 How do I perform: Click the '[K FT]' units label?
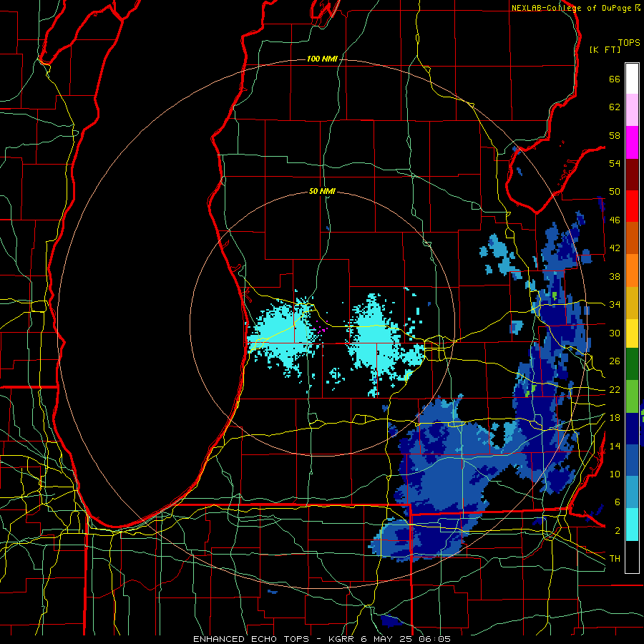pos(605,49)
